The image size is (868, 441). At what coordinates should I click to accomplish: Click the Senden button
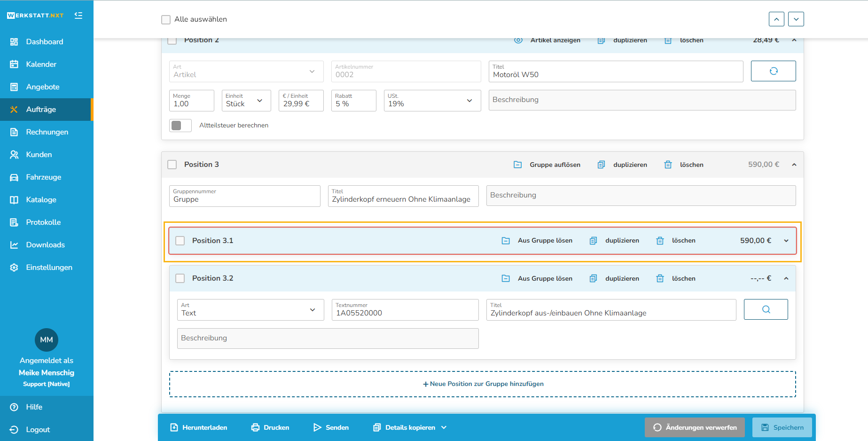tap(331, 428)
